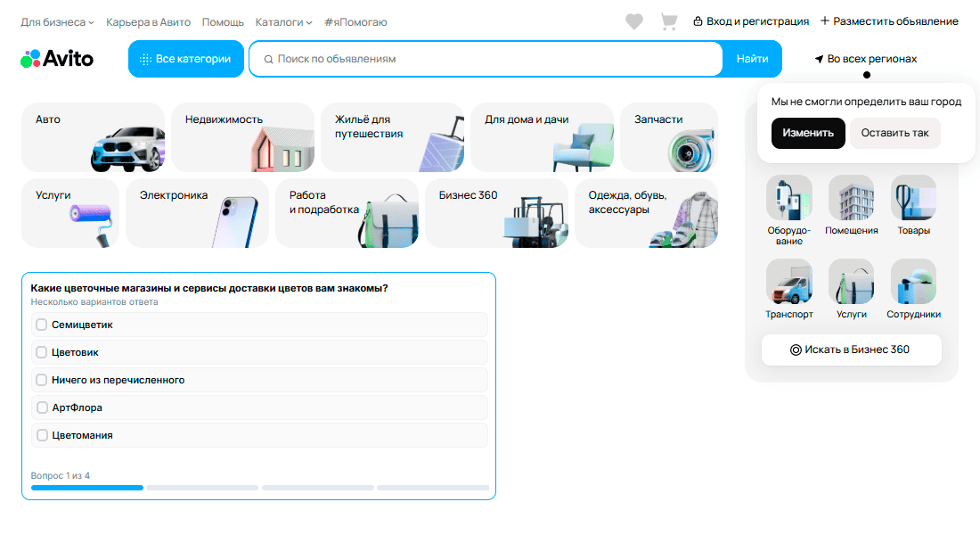This screenshot has height=535, width=980.
Task: Open Одежда, обувь, аксессуары card
Action: (x=646, y=213)
